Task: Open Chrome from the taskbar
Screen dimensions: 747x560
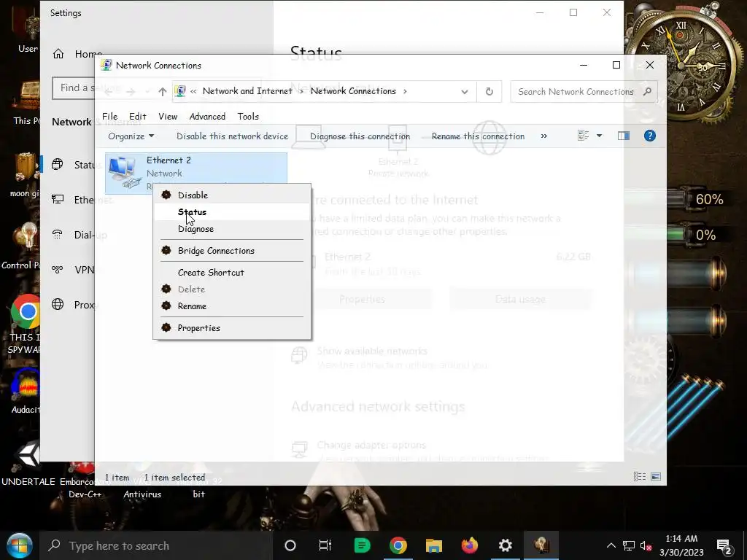Action: [x=398, y=545]
